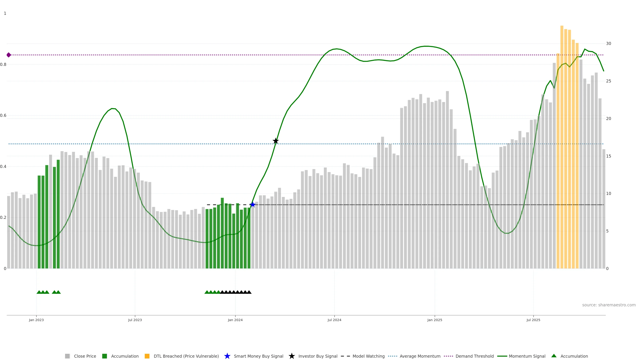
Task: Click the green Accumulation legend square
Action: point(104,356)
